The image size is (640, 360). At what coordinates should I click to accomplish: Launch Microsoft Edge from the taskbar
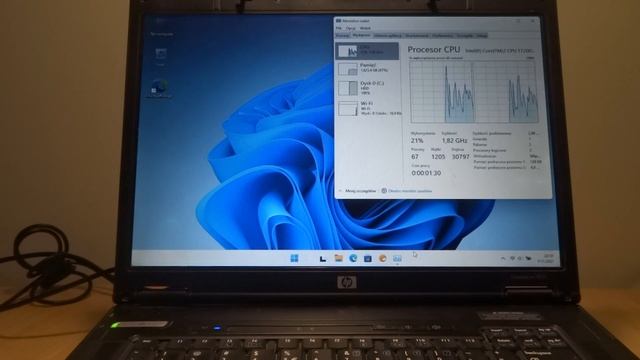[x=353, y=258]
